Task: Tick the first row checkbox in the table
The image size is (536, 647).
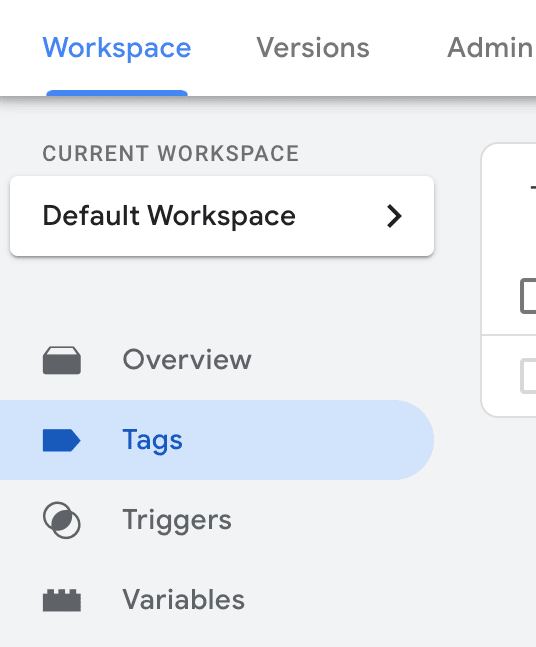Action: (x=529, y=376)
